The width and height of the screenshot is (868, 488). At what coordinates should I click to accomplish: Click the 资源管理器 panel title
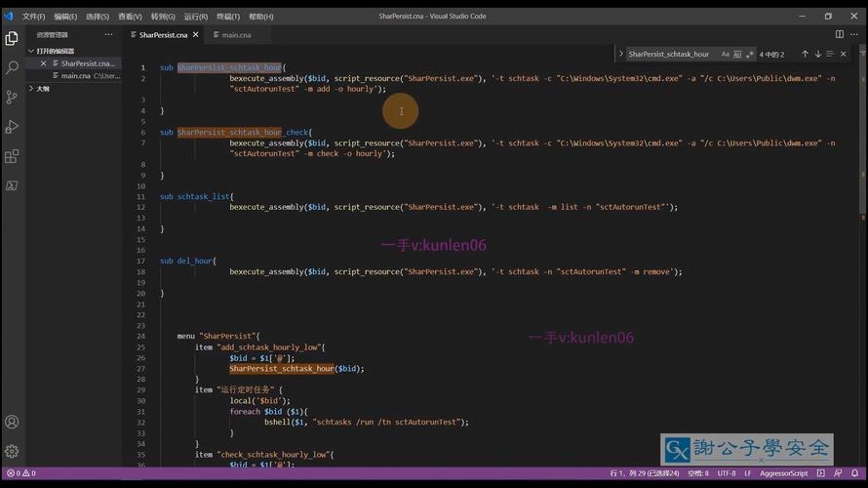pyautogui.click(x=52, y=35)
